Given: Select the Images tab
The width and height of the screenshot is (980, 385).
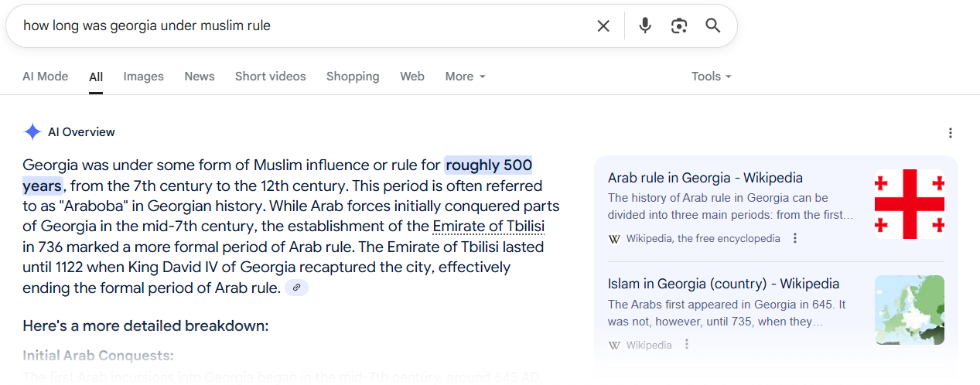Looking at the screenshot, I should [144, 77].
